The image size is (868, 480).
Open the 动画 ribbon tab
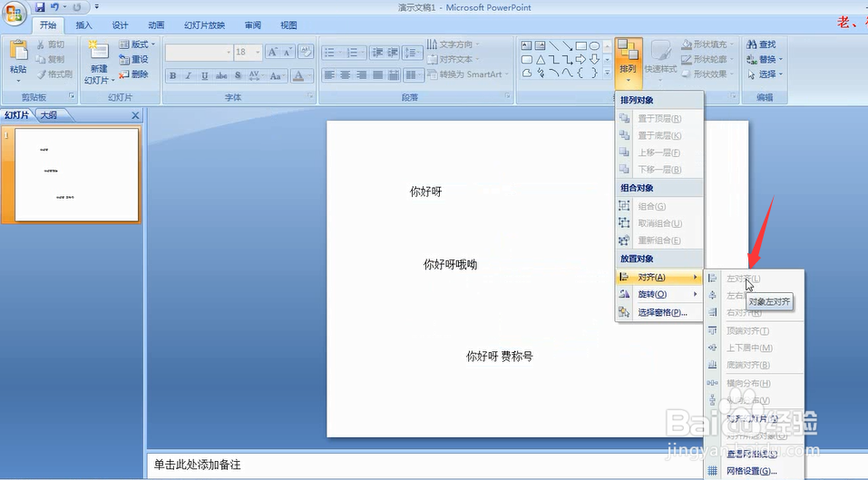pos(156,24)
